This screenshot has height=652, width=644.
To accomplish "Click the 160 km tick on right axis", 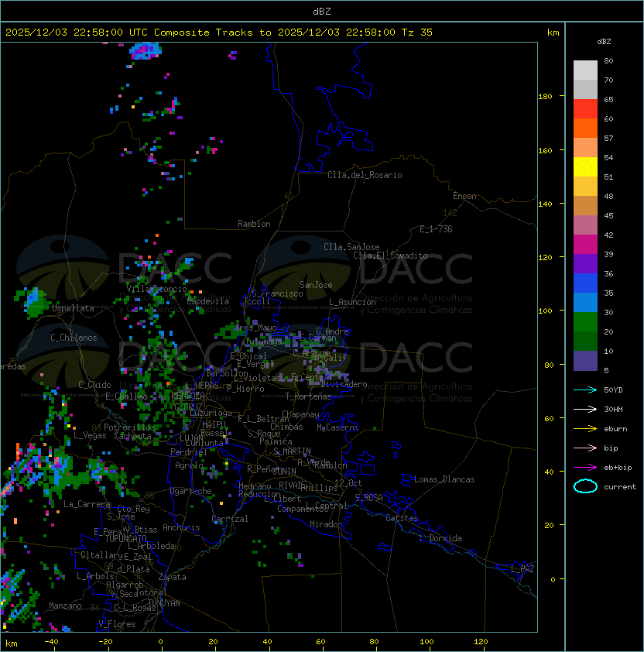I will coord(545,150).
